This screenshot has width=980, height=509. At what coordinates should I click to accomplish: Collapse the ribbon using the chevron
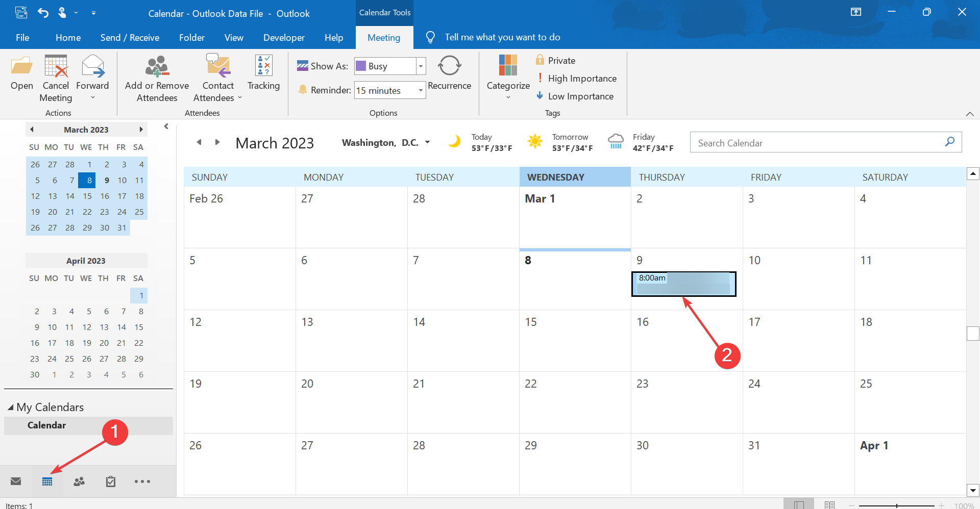click(x=970, y=114)
